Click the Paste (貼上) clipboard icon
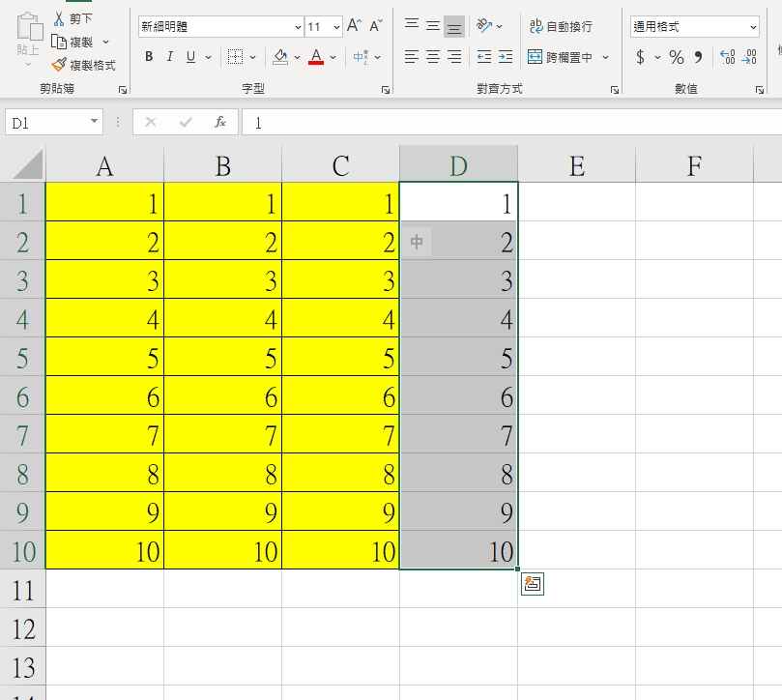This screenshot has height=700, width=782. (x=29, y=27)
